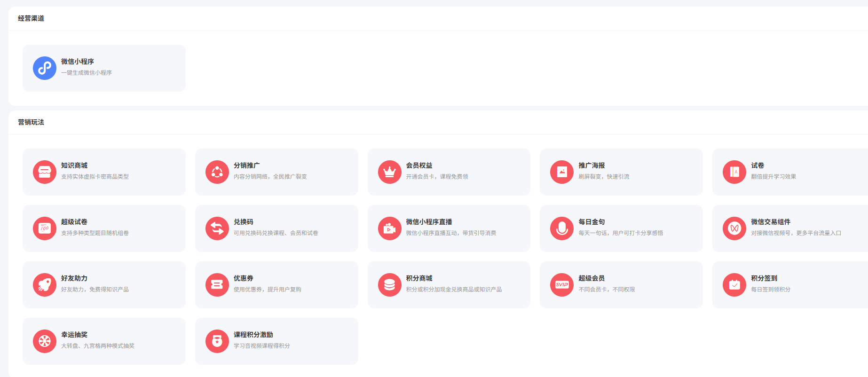
Task: Select the 微信交易组件 card
Action: click(790, 228)
